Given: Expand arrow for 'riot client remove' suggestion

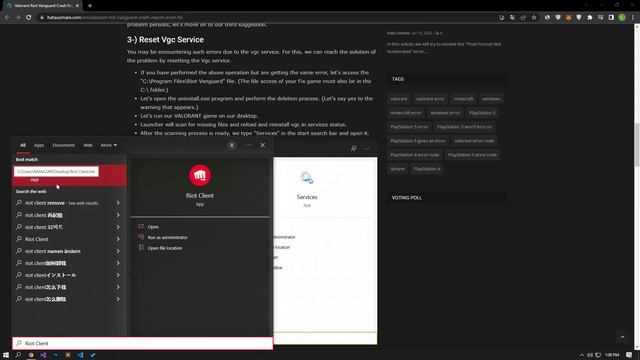Looking at the screenshot, I should click(118, 203).
